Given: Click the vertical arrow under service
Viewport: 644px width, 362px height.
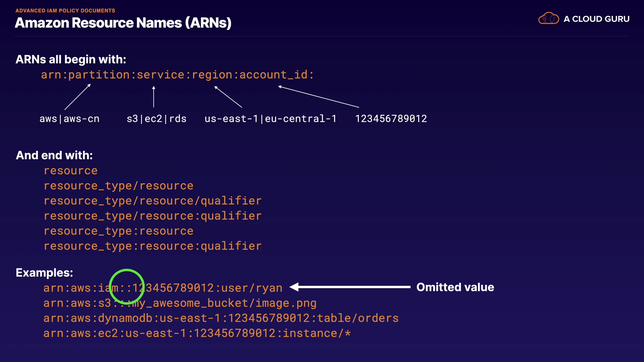Looking at the screenshot, I should point(154,97).
